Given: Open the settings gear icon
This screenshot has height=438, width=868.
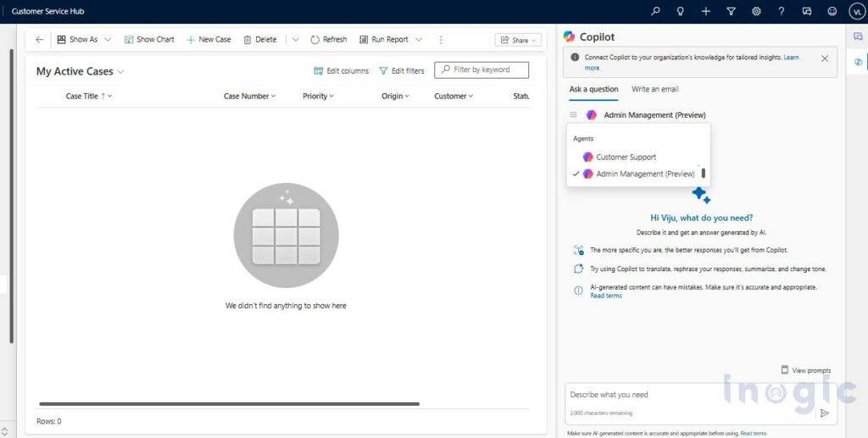Looking at the screenshot, I should click(756, 11).
